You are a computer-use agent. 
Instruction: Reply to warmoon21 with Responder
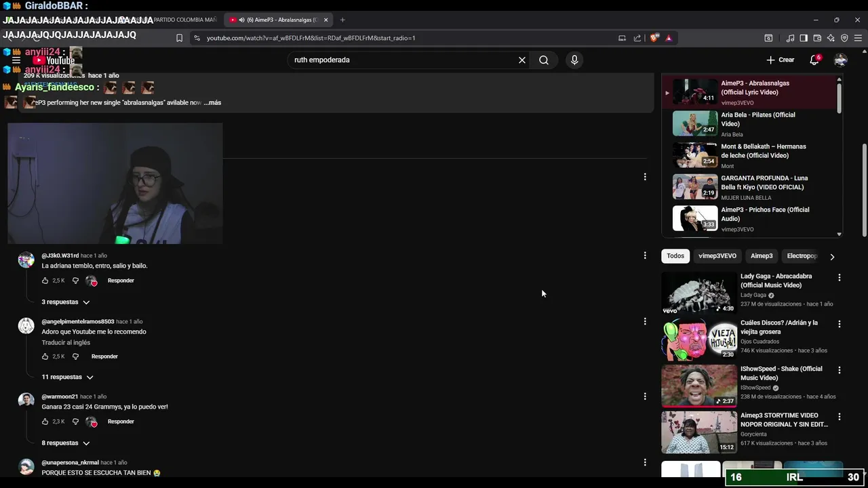121,422
